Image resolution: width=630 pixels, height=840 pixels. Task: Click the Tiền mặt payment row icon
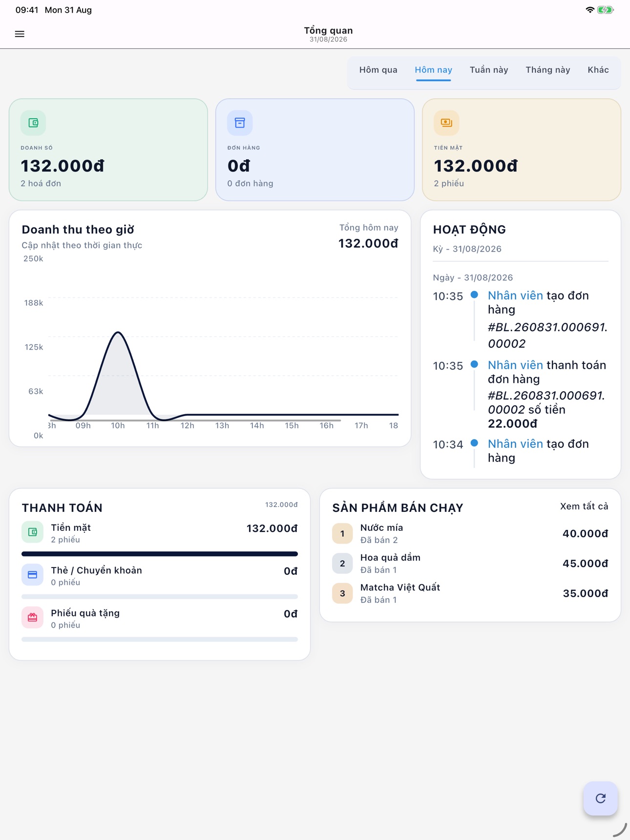pyautogui.click(x=32, y=532)
